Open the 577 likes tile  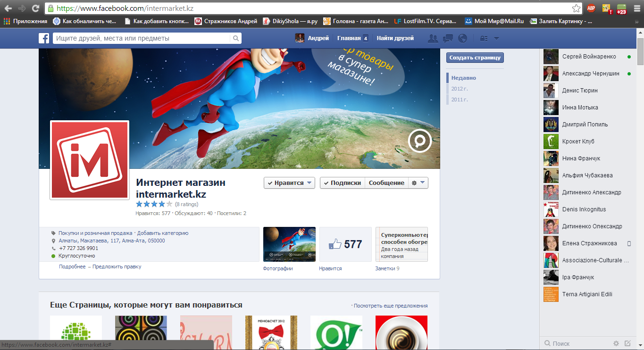(x=345, y=244)
